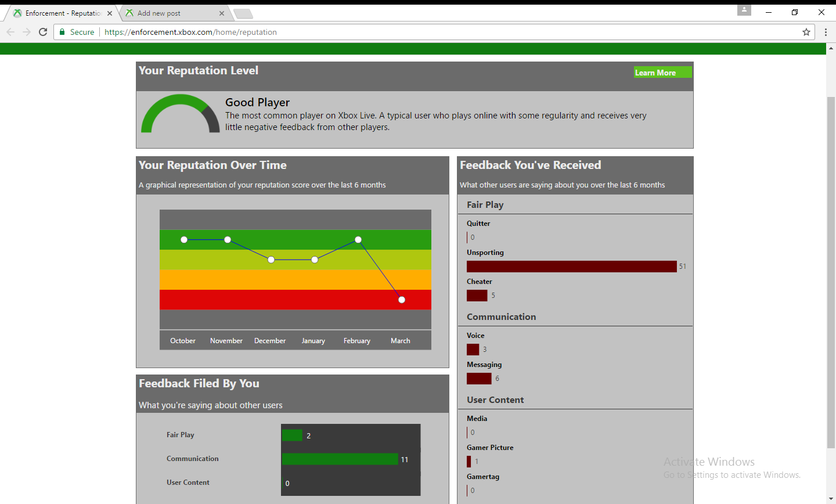This screenshot has width=836, height=504.
Task: Click the Media label
Action: pyautogui.click(x=477, y=419)
